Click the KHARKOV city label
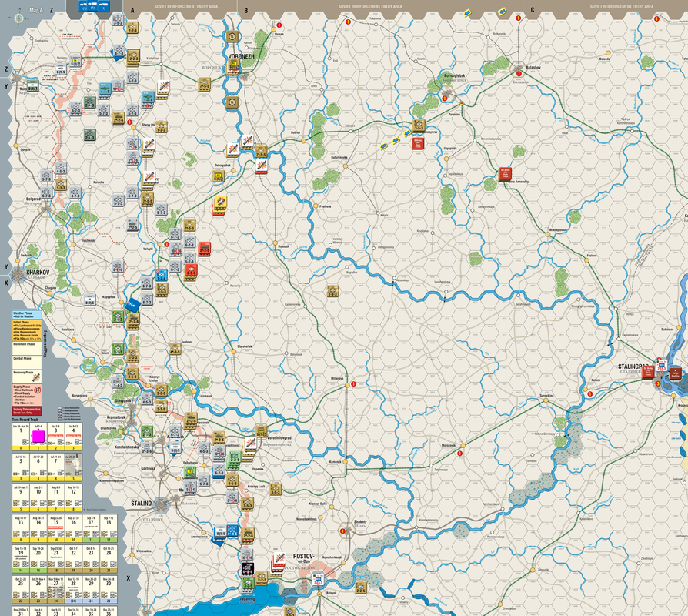688x616 pixels. click(x=38, y=273)
